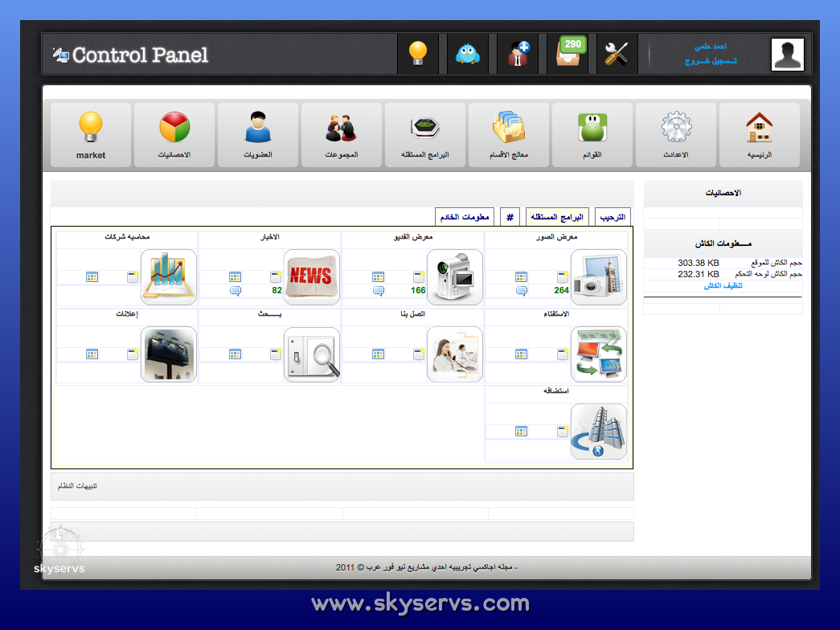
Task: Click the user profile avatar picture
Action: point(787,55)
